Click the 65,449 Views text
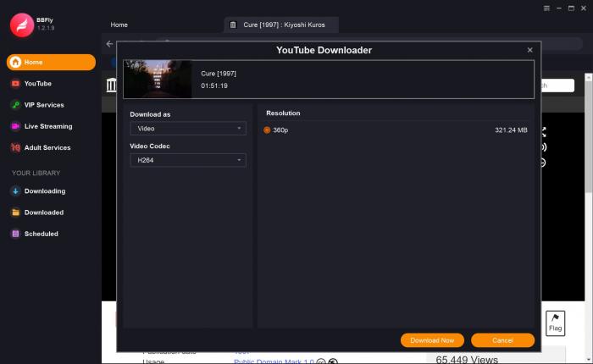Viewport: 593px width, 364px height. tap(467, 359)
